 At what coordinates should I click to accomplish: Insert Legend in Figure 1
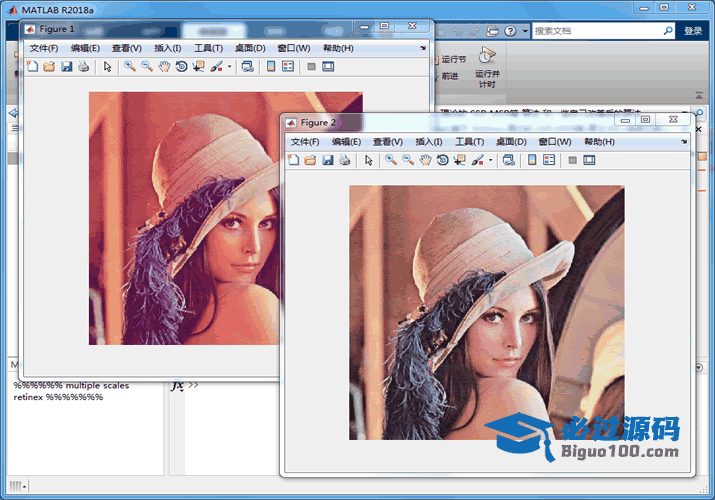click(x=288, y=67)
